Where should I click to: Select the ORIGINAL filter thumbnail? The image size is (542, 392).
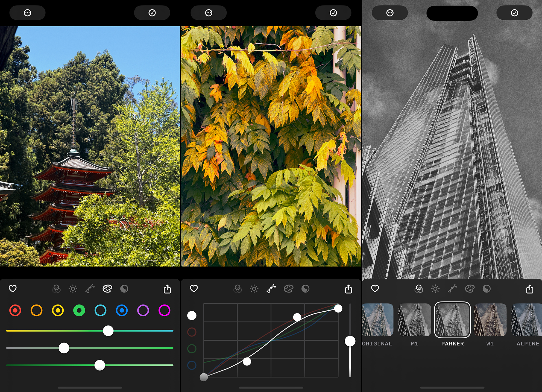tap(378, 320)
